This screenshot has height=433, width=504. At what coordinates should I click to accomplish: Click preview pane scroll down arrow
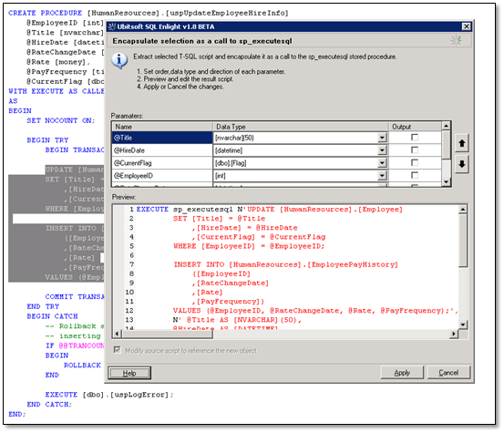(463, 325)
